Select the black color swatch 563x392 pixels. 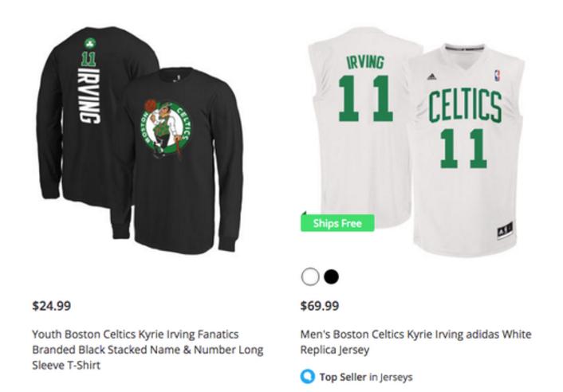331,276
